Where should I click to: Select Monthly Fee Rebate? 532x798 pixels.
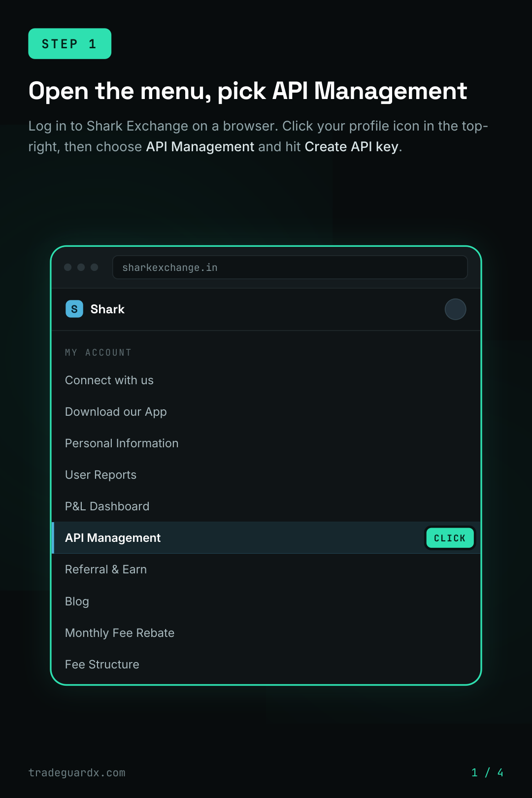266,633
